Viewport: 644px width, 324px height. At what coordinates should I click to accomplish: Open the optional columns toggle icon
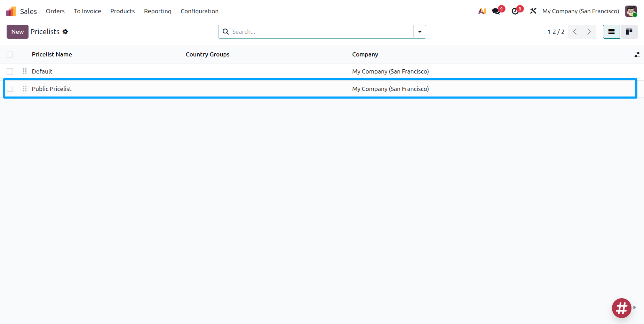tap(637, 54)
